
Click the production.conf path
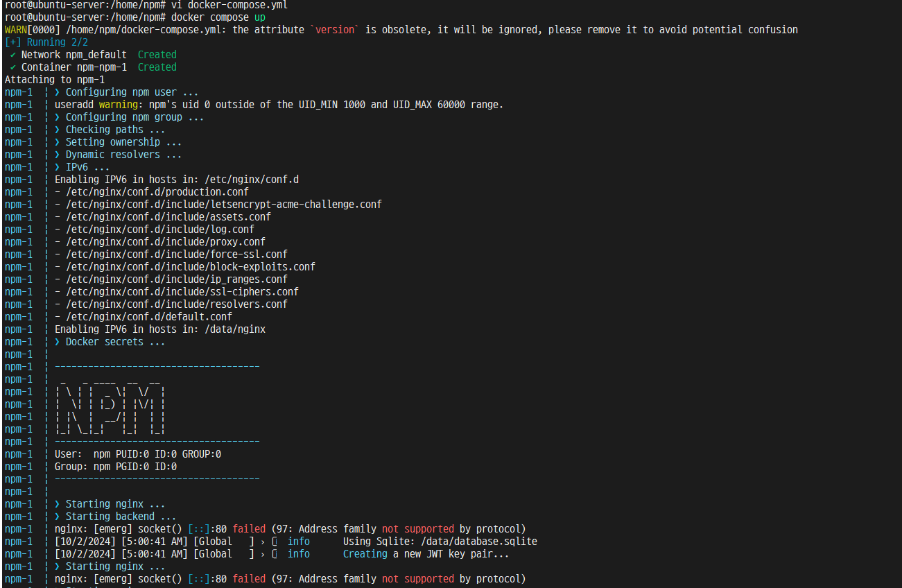(x=157, y=192)
